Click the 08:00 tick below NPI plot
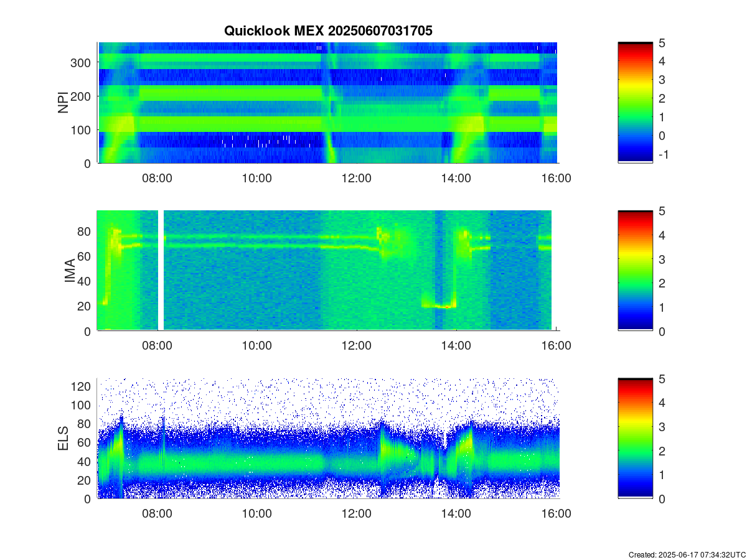The image size is (747, 560). [157, 178]
